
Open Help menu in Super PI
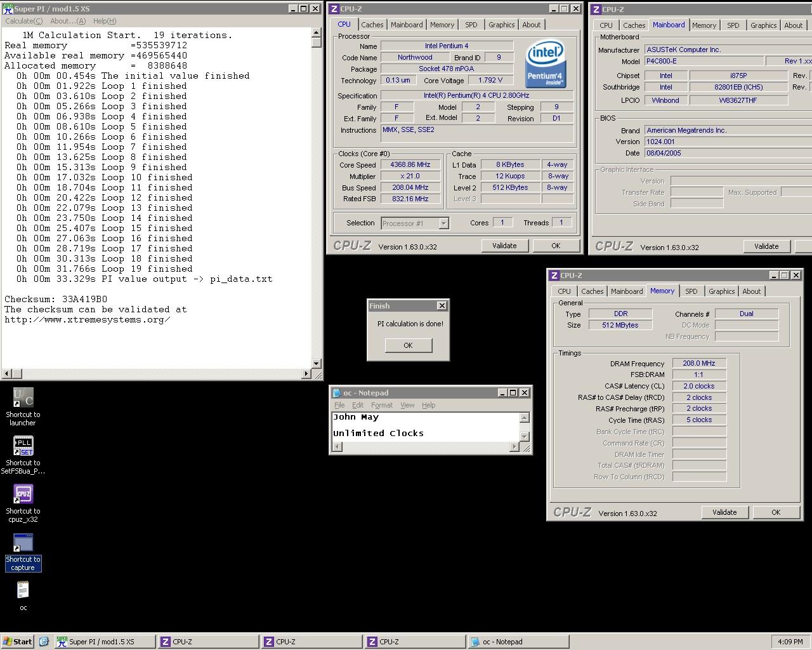105,21
